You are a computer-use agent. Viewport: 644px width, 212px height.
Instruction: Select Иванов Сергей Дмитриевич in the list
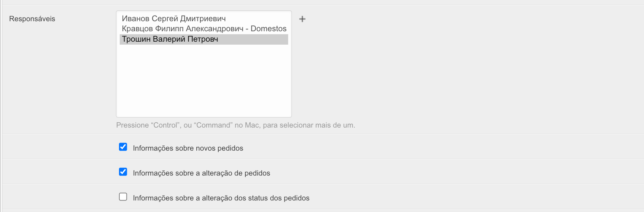click(x=174, y=19)
